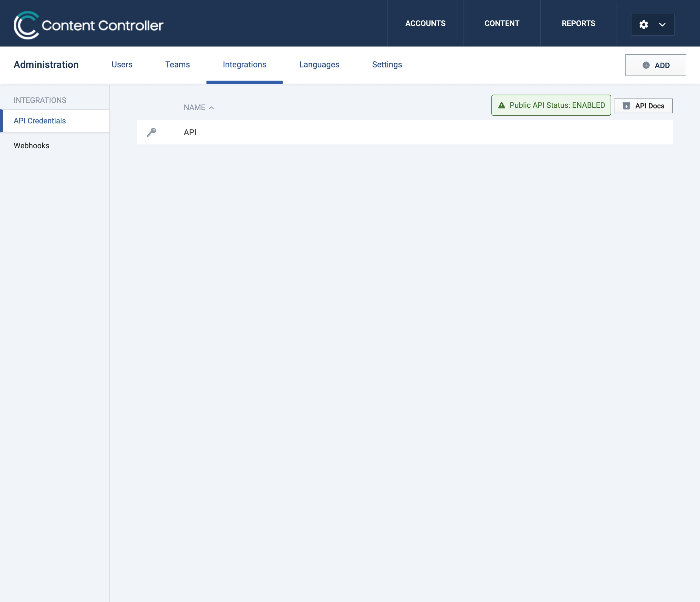The image size is (700, 602).
Task: Click the Administration heading
Action: point(46,64)
